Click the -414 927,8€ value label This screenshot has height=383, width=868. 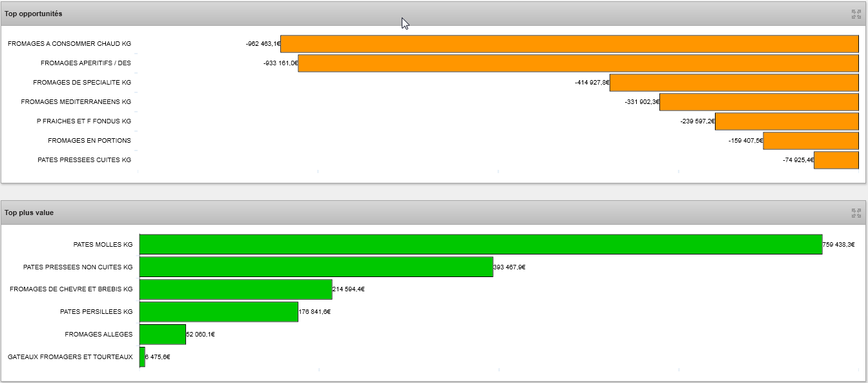click(x=592, y=83)
